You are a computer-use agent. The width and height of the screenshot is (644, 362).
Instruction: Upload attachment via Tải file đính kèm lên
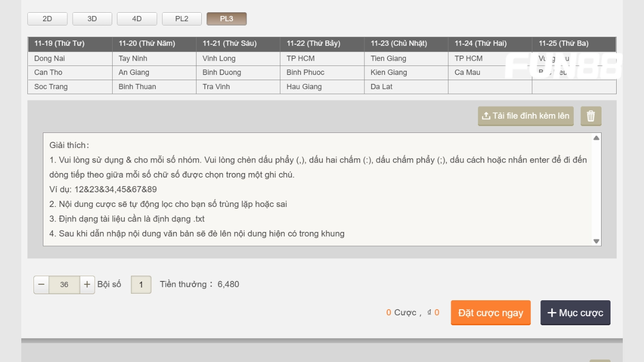[x=526, y=116]
